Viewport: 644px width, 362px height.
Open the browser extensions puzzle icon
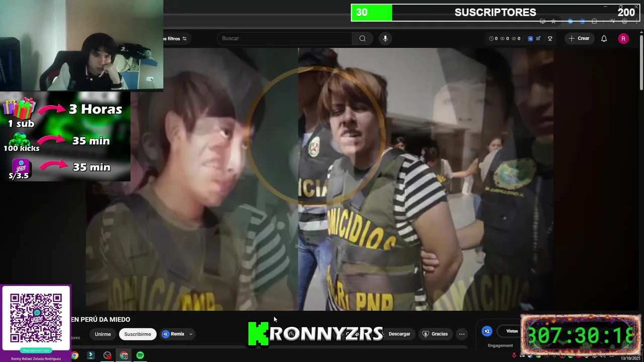tap(594, 21)
